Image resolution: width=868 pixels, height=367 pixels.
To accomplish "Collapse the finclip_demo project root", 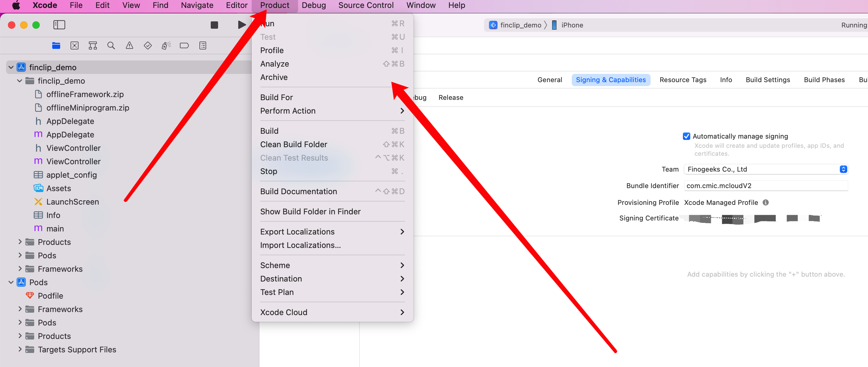I will 11,67.
